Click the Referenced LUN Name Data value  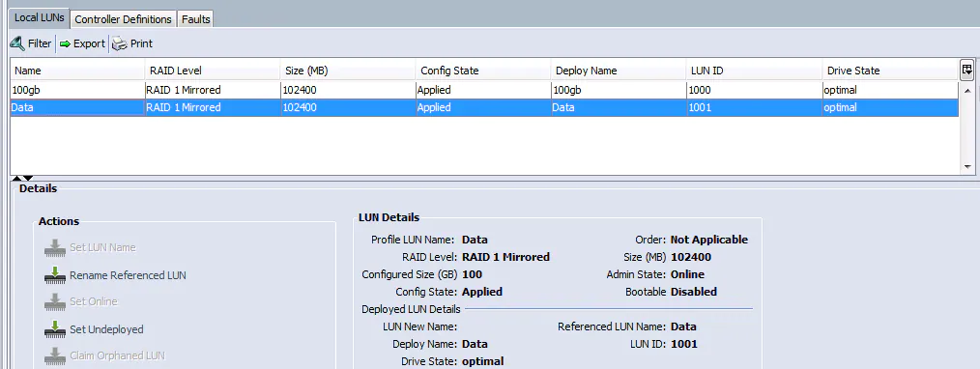tap(683, 326)
